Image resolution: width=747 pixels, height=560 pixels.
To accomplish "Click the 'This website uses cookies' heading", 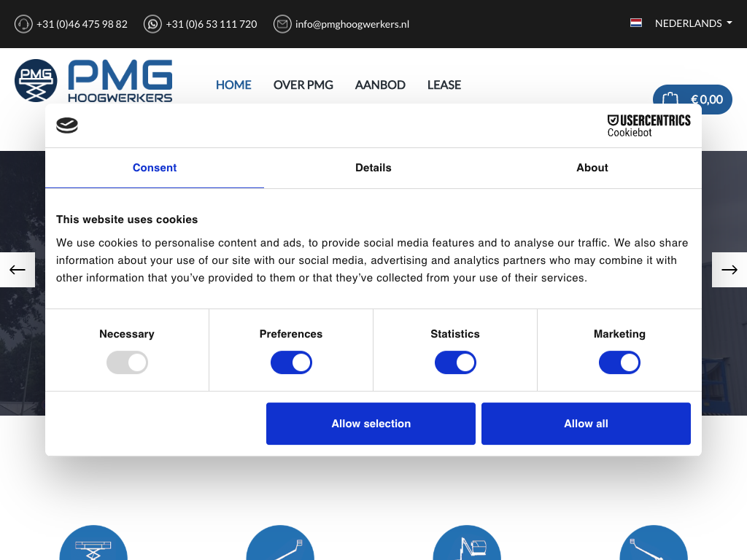I will 127,219.
